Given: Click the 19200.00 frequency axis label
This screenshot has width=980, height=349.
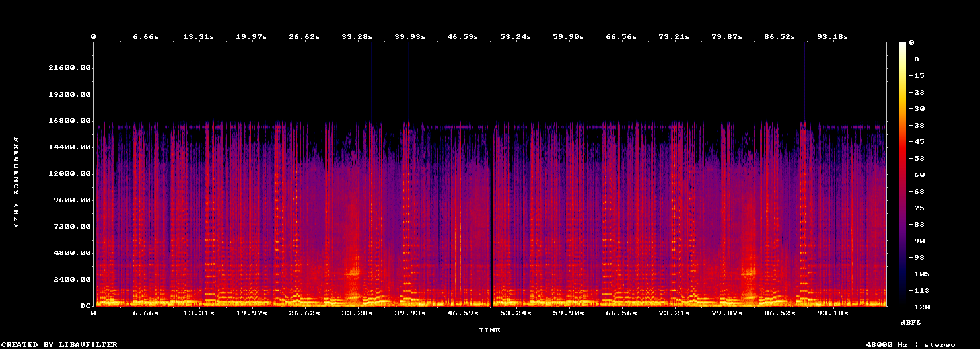Looking at the screenshot, I should click(70, 95).
